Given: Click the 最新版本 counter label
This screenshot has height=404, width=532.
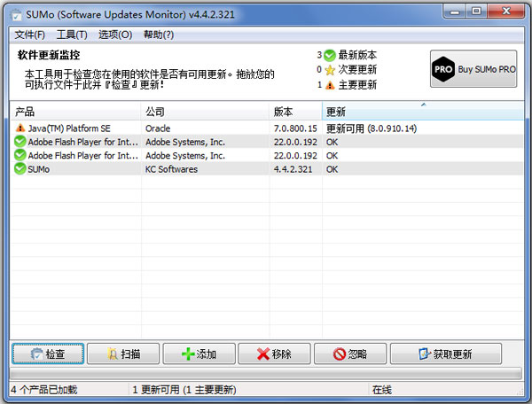Looking at the screenshot, I should click(x=357, y=55).
